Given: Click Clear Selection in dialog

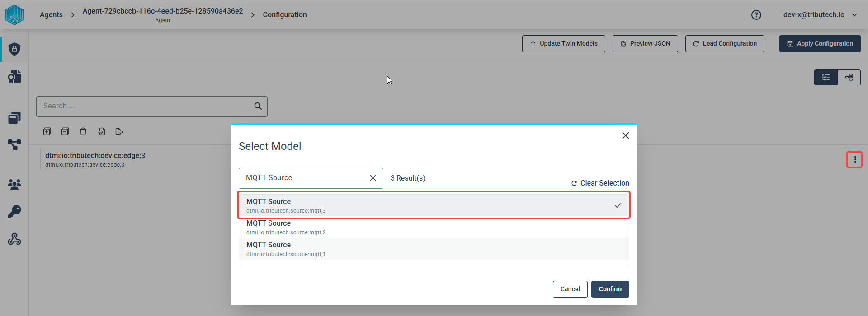Looking at the screenshot, I should point(600,183).
